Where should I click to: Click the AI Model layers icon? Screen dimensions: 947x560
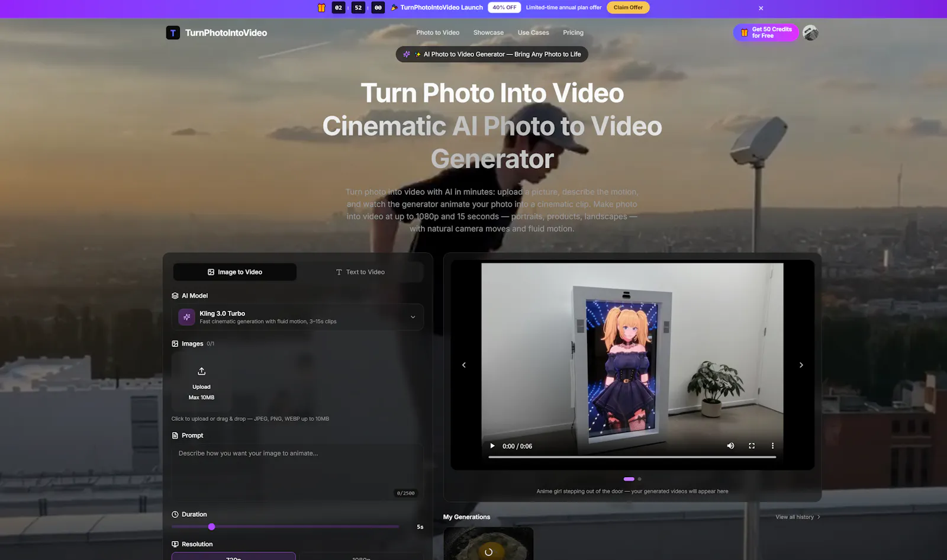tap(175, 295)
